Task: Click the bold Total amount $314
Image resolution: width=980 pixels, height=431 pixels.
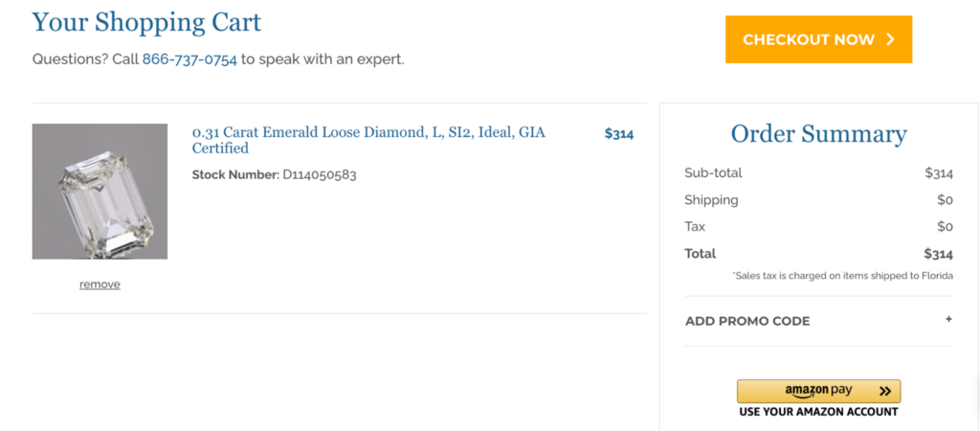Action: click(x=939, y=254)
